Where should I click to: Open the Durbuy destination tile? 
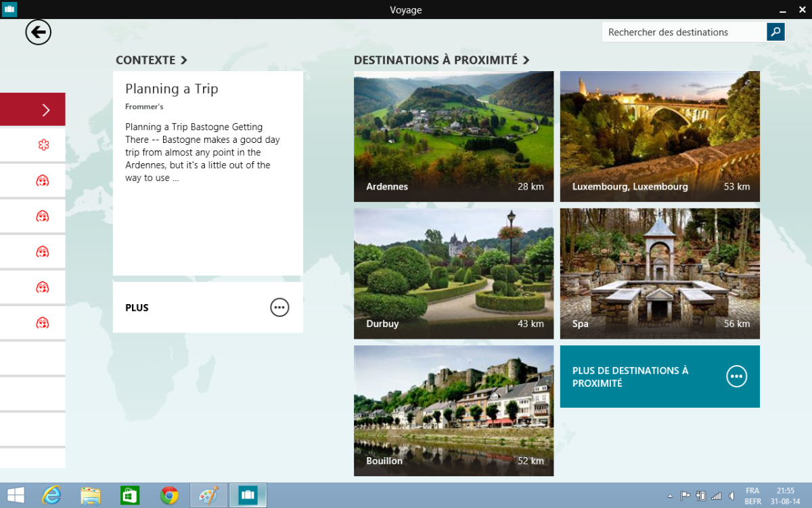click(x=453, y=274)
